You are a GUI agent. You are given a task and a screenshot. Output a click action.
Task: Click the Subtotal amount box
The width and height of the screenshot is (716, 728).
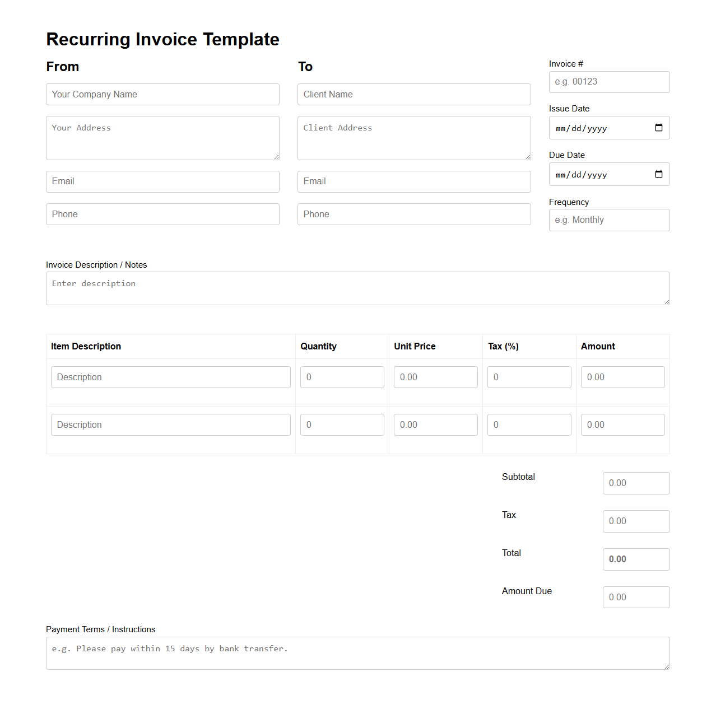pos(636,483)
